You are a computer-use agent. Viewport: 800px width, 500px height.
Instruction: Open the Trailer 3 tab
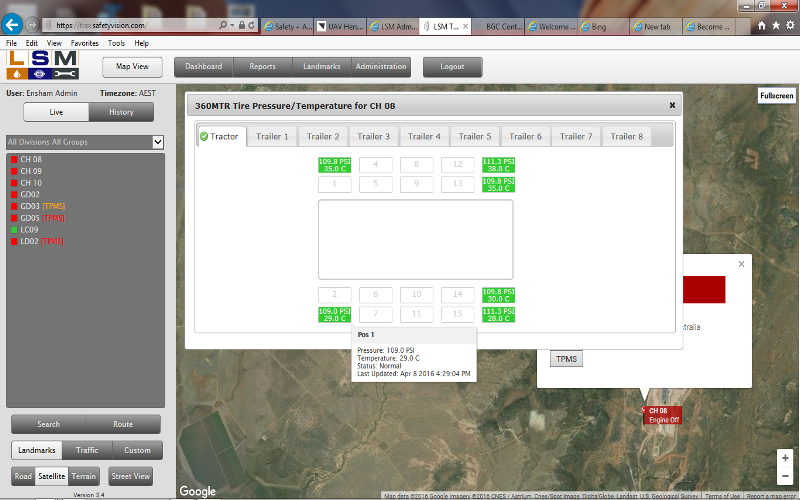coord(373,136)
